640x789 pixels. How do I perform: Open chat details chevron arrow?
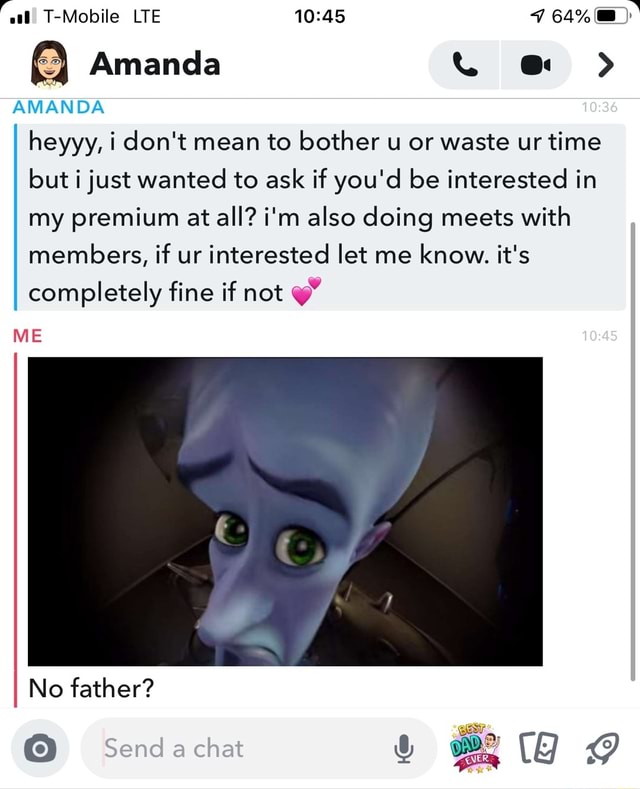606,65
